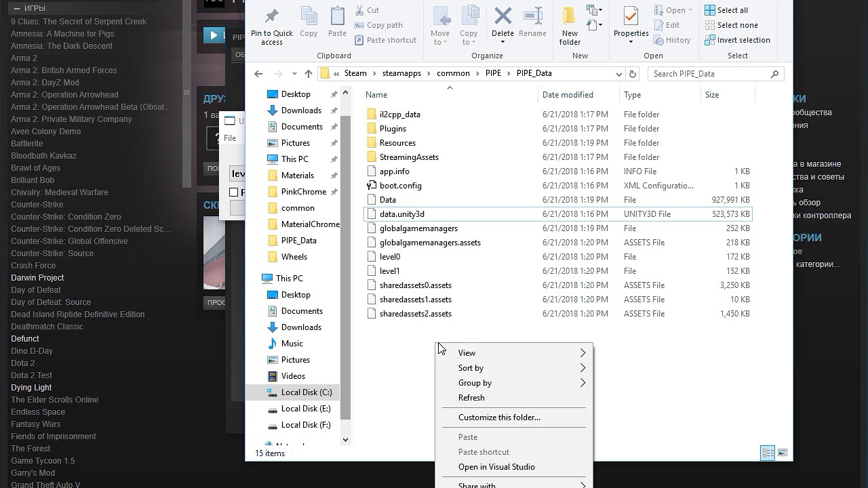This screenshot has height=488, width=868.
Task: Open Darwin Project in Steam library
Action: pos(37,278)
